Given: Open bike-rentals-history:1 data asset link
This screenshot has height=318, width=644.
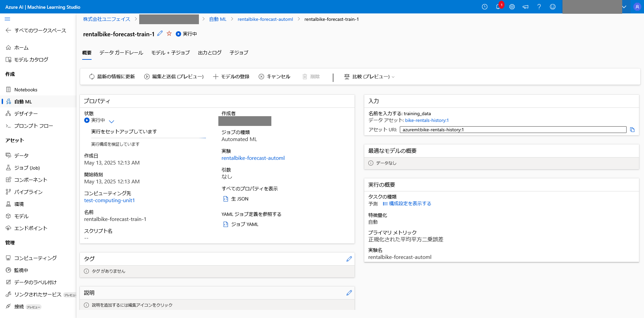Looking at the screenshot, I should point(427,120).
